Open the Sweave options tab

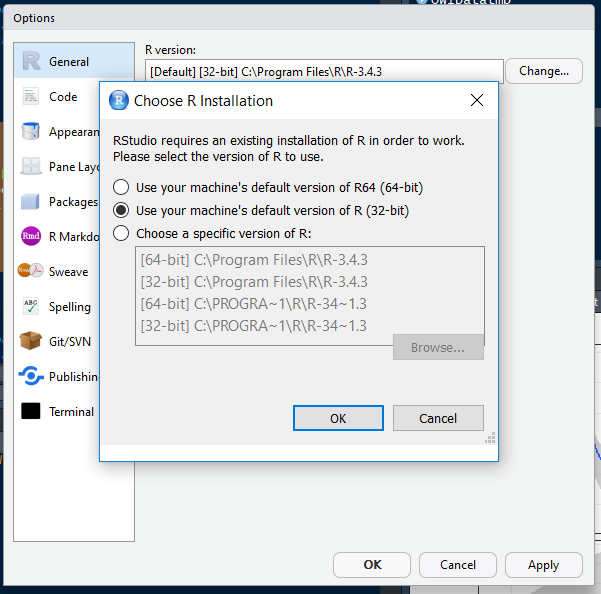(x=57, y=271)
